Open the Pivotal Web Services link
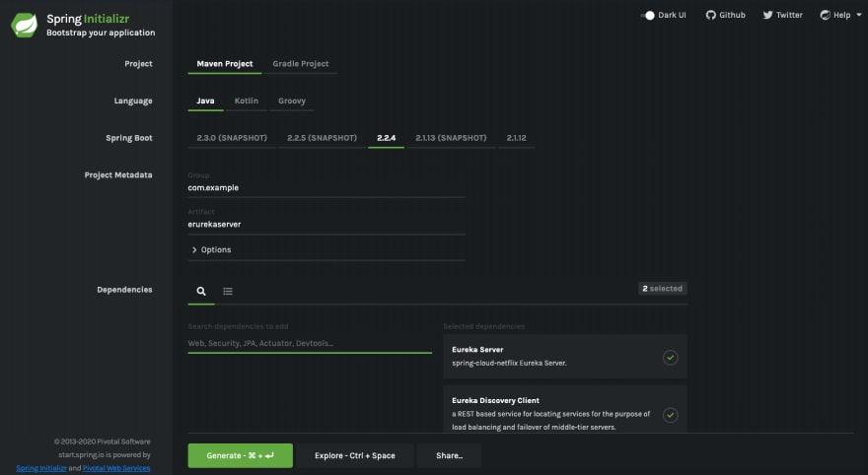868x475 pixels. pos(116,468)
